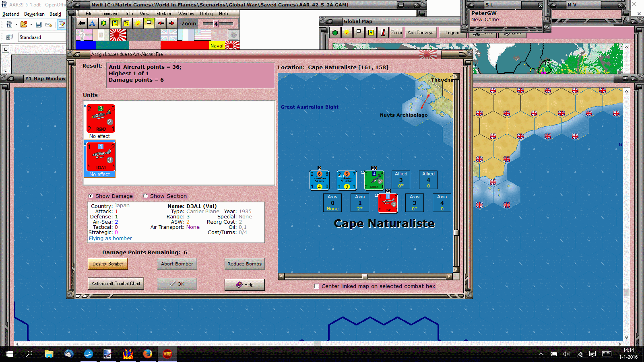
Task: Click the Naval phase label
Action: click(x=217, y=46)
